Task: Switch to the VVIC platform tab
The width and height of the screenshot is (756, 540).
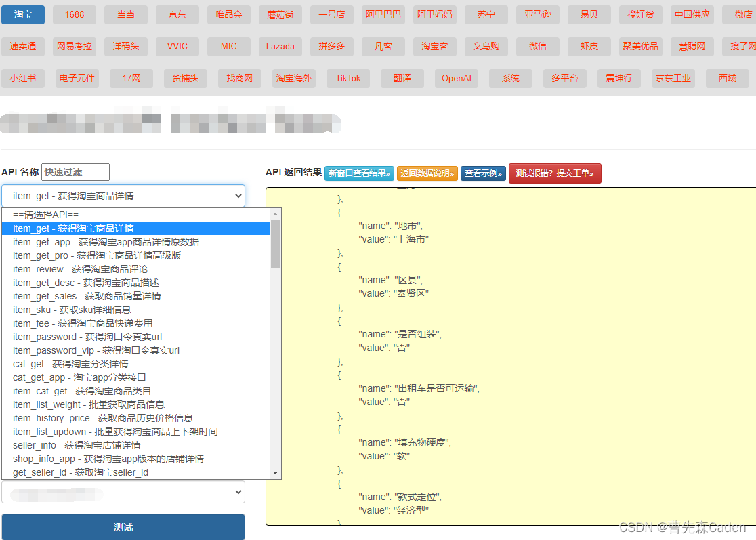Action: click(177, 46)
